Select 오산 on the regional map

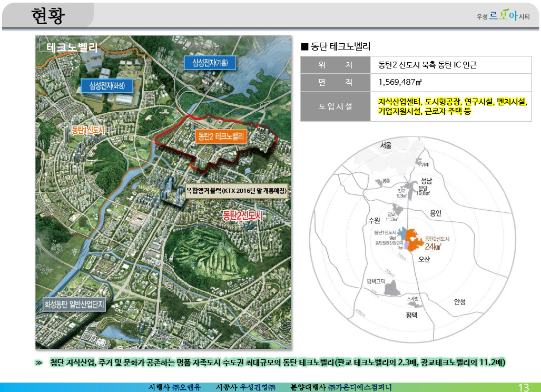tap(424, 259)
